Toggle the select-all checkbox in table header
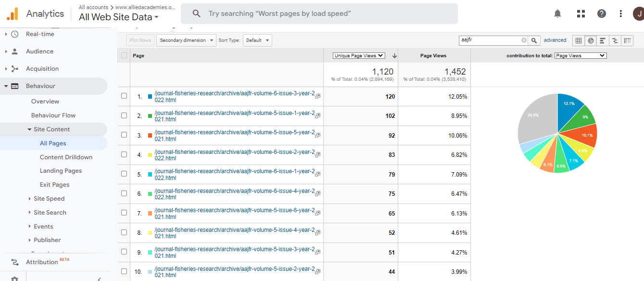 [x=124, y=56]
